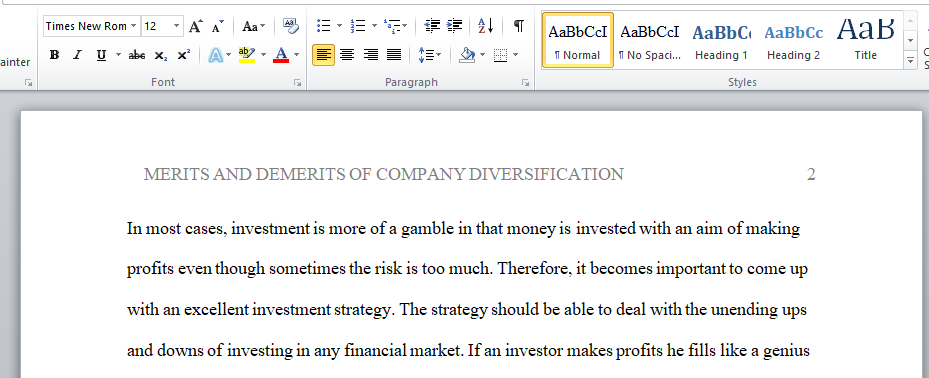The width and height of the screenshot is (929, 378).
Task: Click the Shrink Font icon
Action: 217,26
